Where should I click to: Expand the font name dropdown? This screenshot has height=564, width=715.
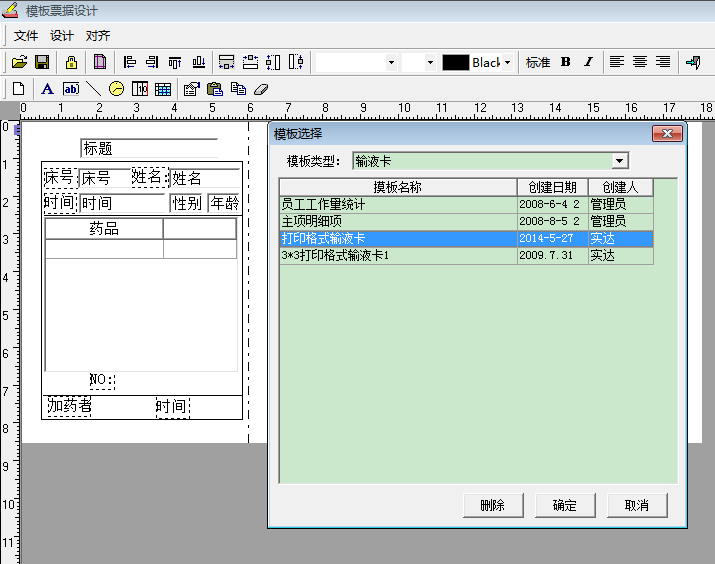pos(391,62)
